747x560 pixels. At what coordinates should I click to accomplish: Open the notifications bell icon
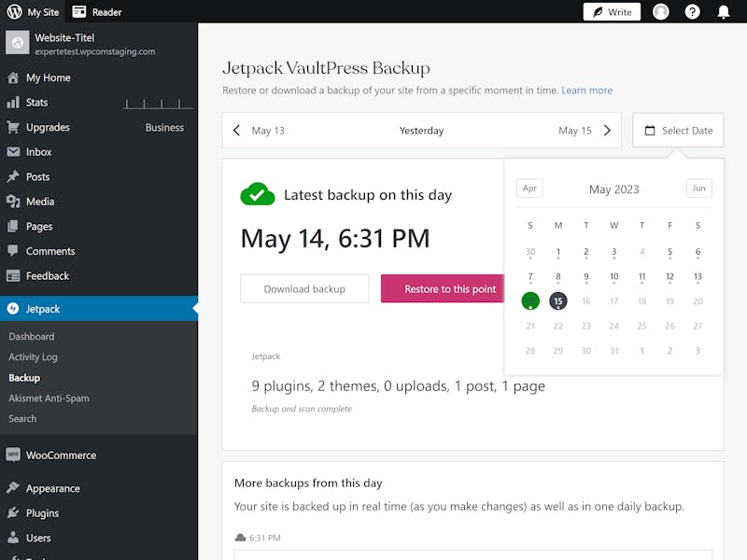[723, 11]
